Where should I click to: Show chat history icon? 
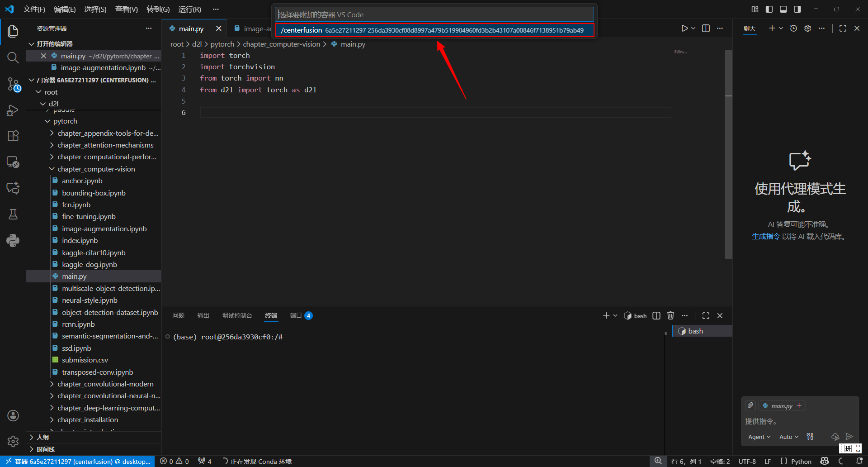coord(793,29)
